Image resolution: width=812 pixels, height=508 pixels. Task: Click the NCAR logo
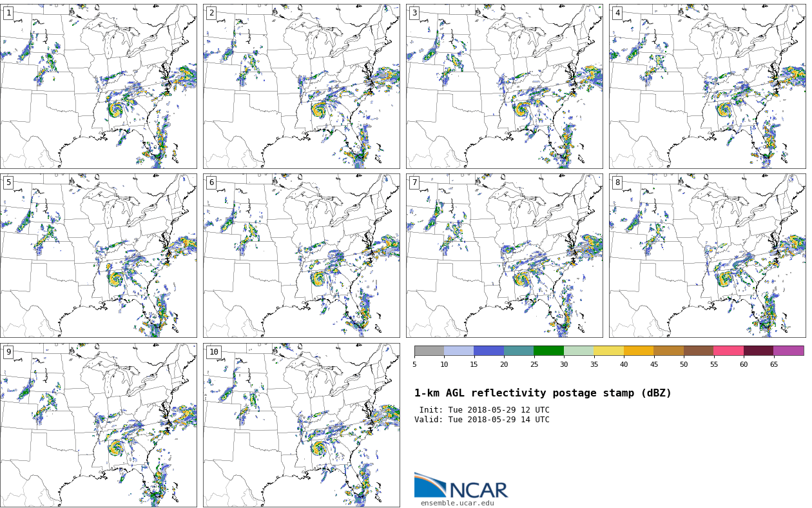(461, 486)
